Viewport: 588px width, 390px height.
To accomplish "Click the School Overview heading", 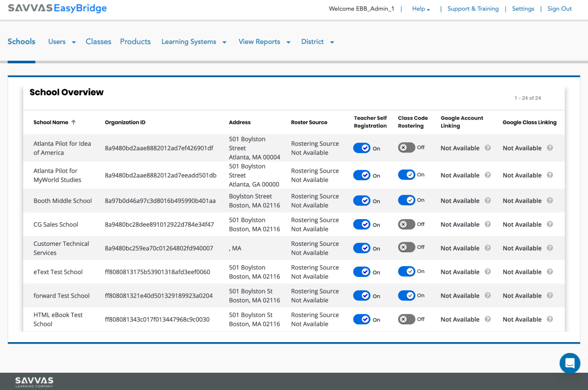I will click(66, 92).
